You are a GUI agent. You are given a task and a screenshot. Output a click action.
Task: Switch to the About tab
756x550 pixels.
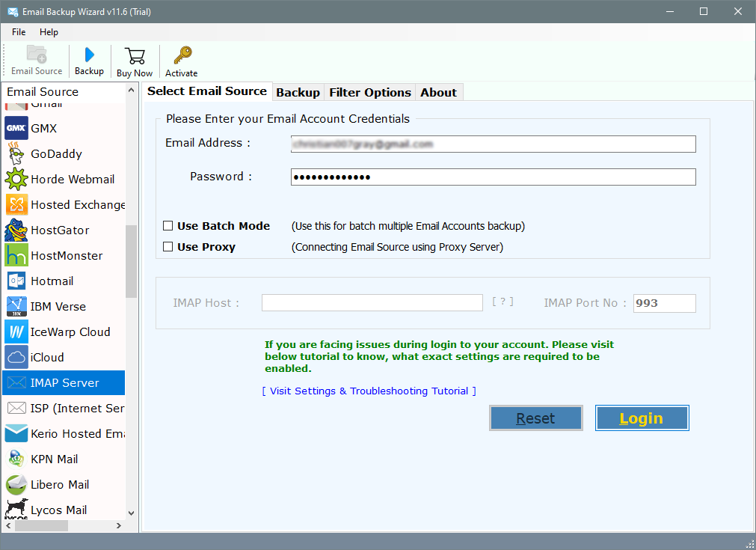[438, 92]
